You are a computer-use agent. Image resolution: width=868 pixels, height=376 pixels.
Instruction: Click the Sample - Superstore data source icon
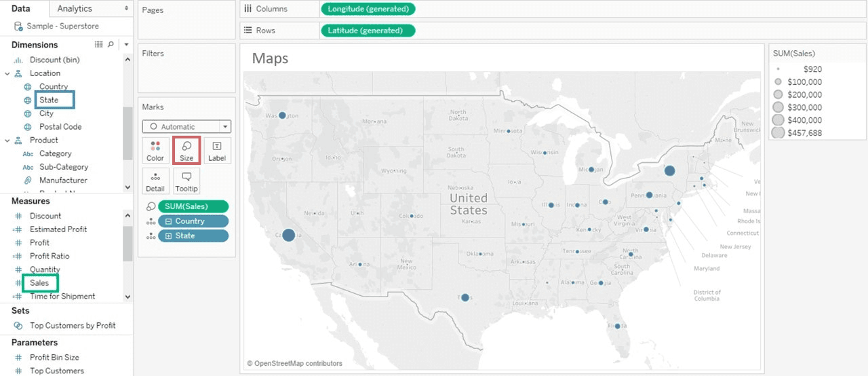tap(18, 26)
